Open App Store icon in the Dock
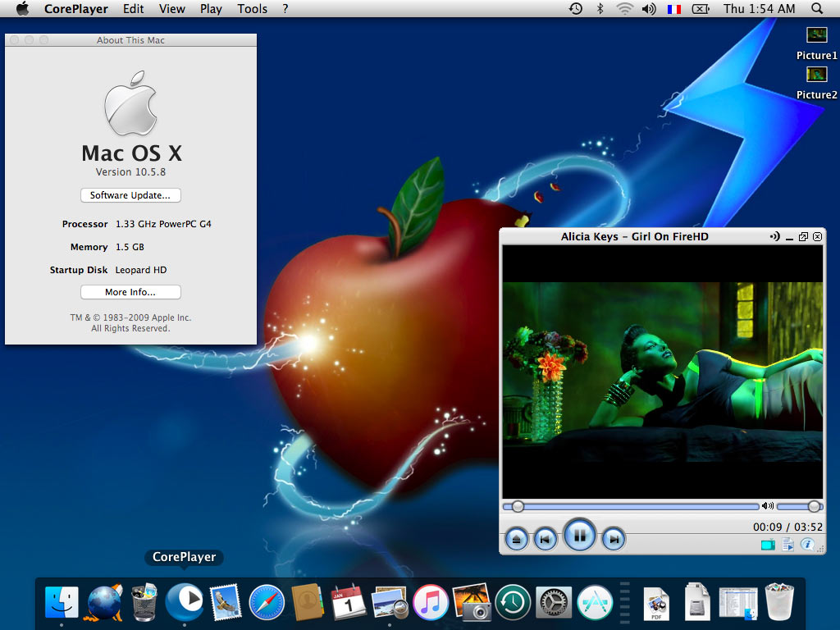The image size is (840, 630). pos(595,602)
